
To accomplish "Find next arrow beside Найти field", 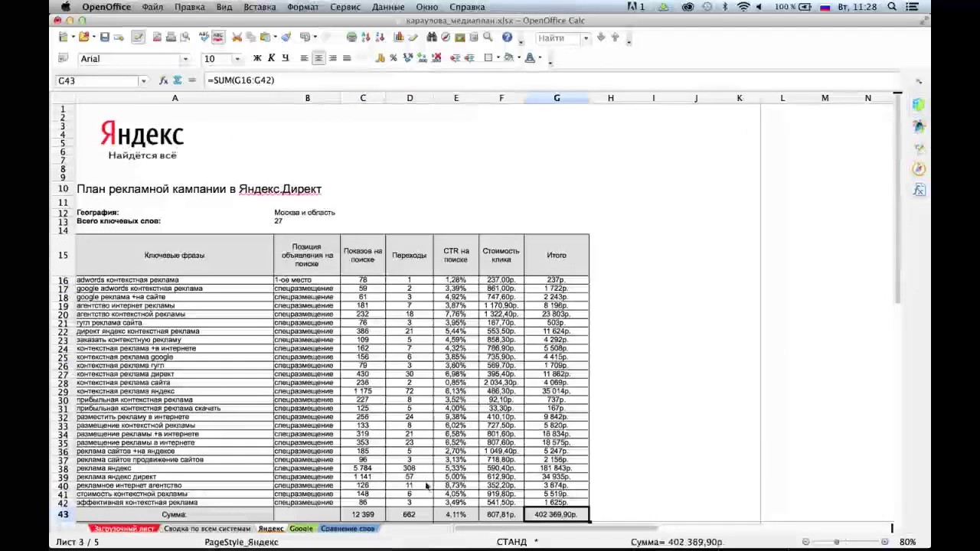I will point(601,37).
